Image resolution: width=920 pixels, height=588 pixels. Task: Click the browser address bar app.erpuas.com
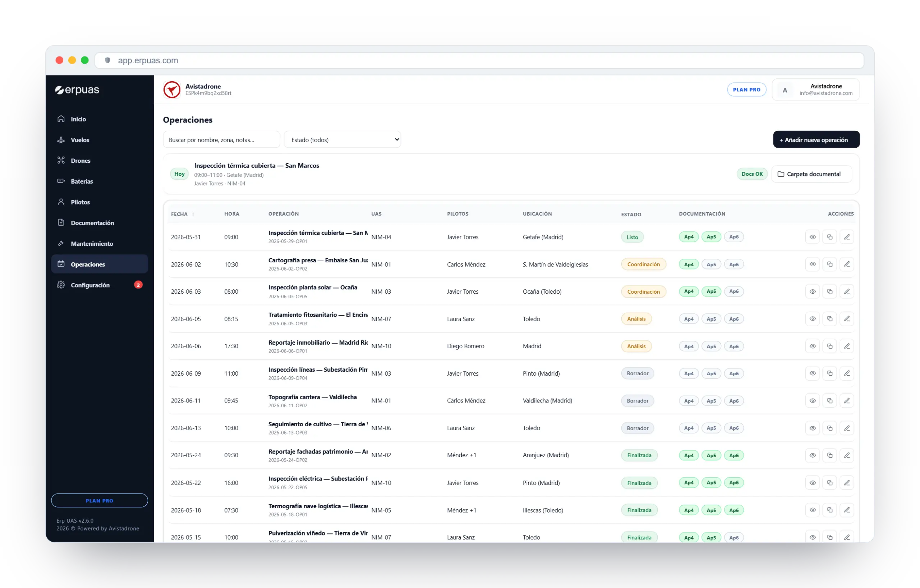pos(479,60)
